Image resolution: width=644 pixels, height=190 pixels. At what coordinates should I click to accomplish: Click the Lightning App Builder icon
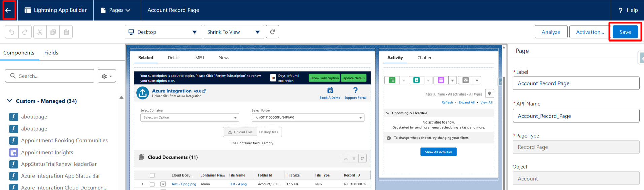(28, 10)
